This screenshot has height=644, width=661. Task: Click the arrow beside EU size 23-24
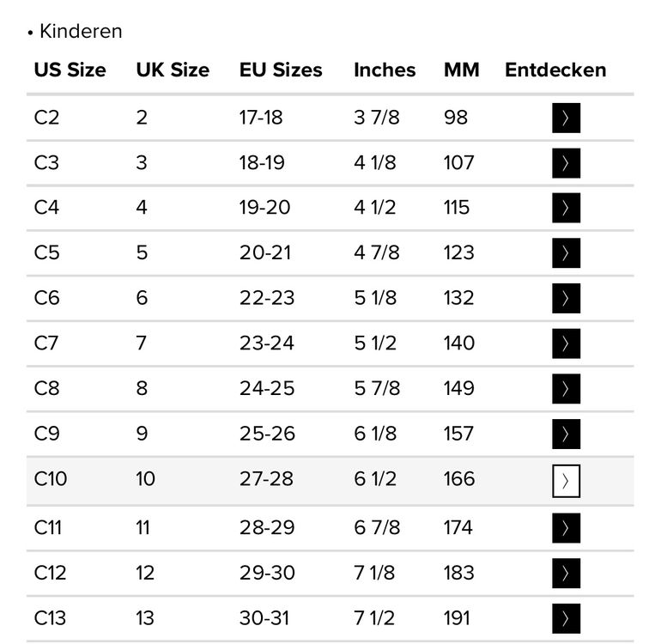[566, 343]
